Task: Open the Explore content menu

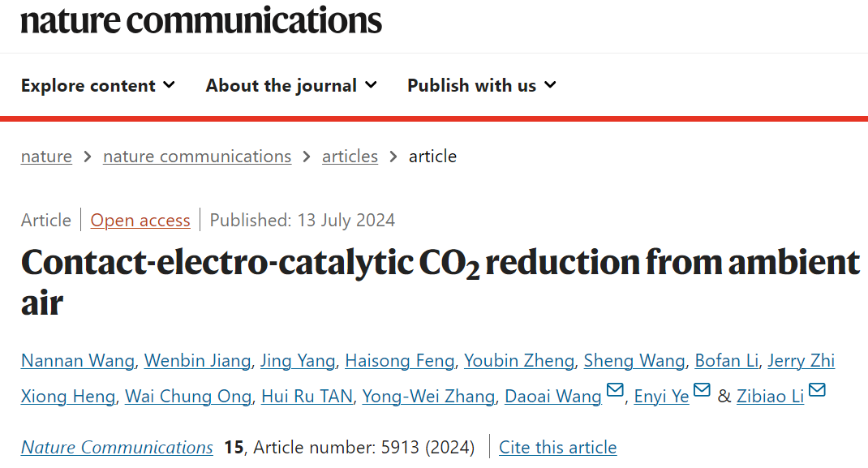Action: tap(98, 86)
